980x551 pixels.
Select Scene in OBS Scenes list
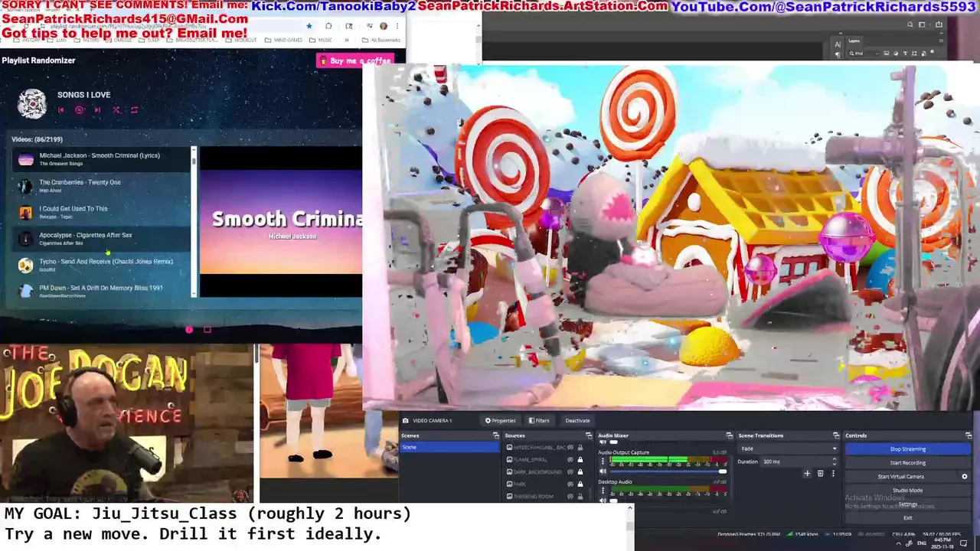(x=449, y=447)
